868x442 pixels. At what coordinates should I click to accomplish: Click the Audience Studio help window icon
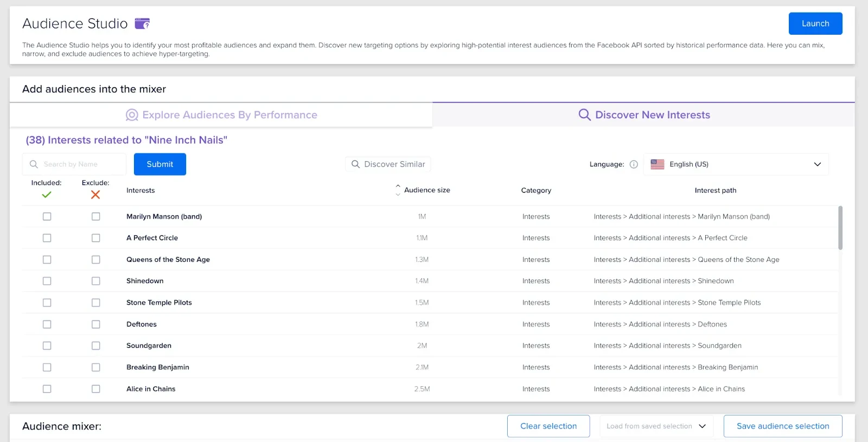(142, 23)
